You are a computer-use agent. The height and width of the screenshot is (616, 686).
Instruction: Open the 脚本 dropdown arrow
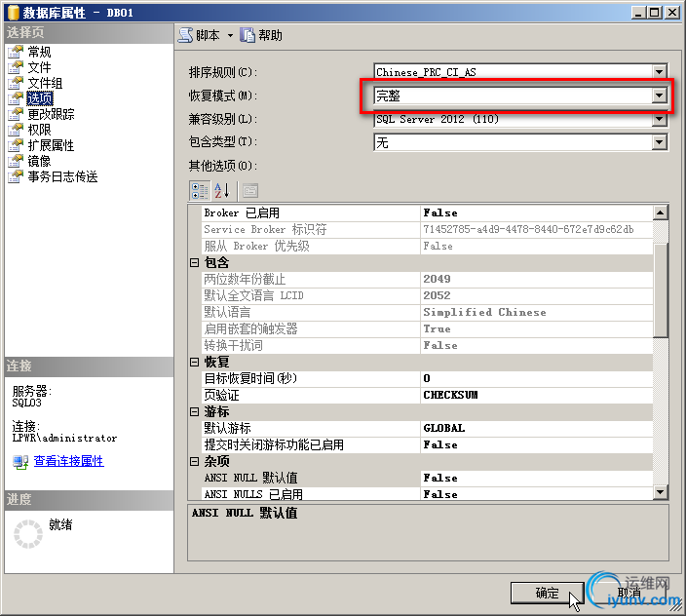[x=230, y=36]
